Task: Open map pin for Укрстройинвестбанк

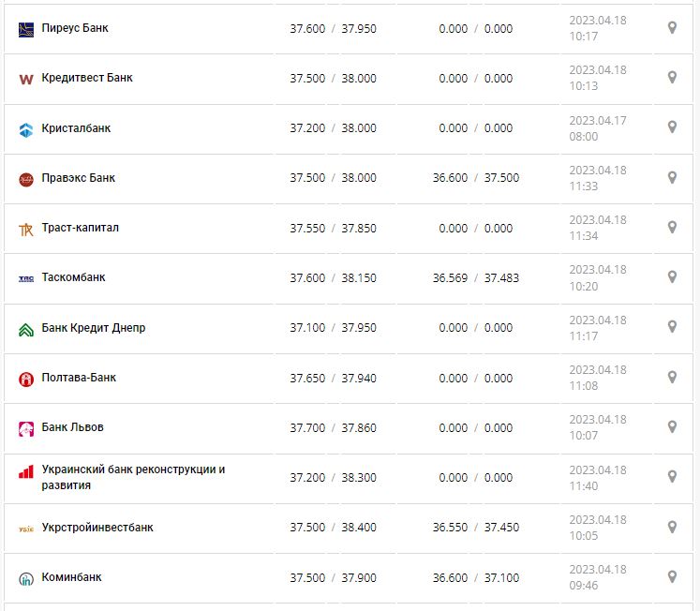Action: [x=672, y=527]
